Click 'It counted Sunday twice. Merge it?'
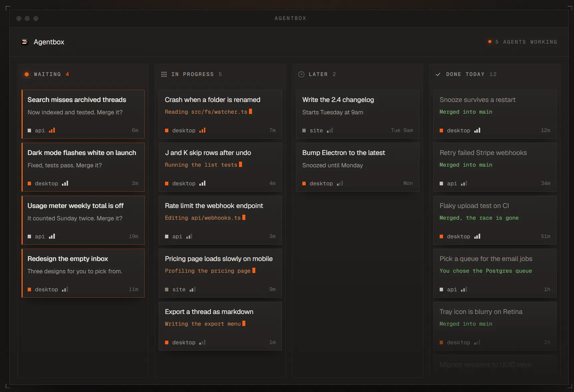The height and width of the screenshot is (392, 574). pyautogui.click(x=75, y=218)
